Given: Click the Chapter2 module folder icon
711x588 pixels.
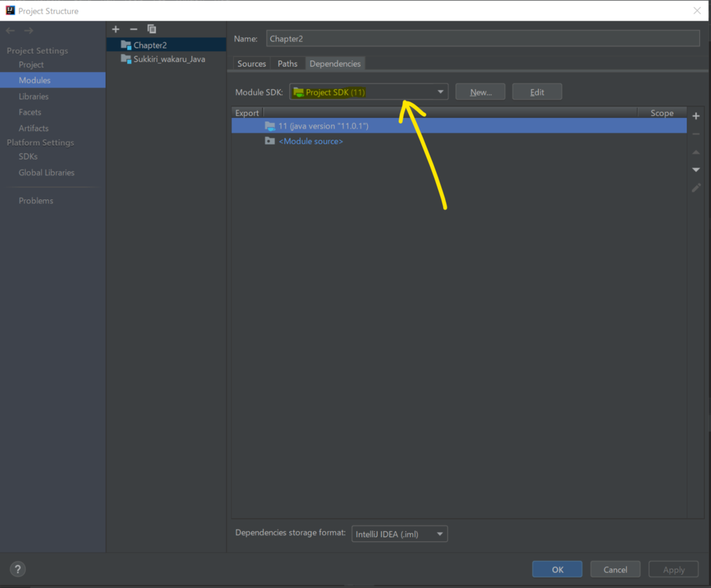Looking at the screenshot, I should coord(126,45).
